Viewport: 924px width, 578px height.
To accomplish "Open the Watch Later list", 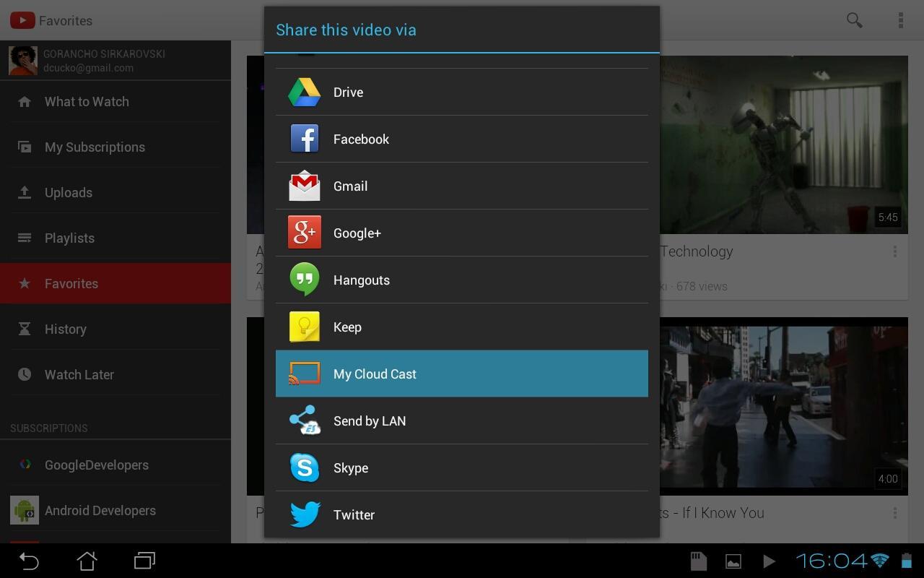I will pos(115,375).
